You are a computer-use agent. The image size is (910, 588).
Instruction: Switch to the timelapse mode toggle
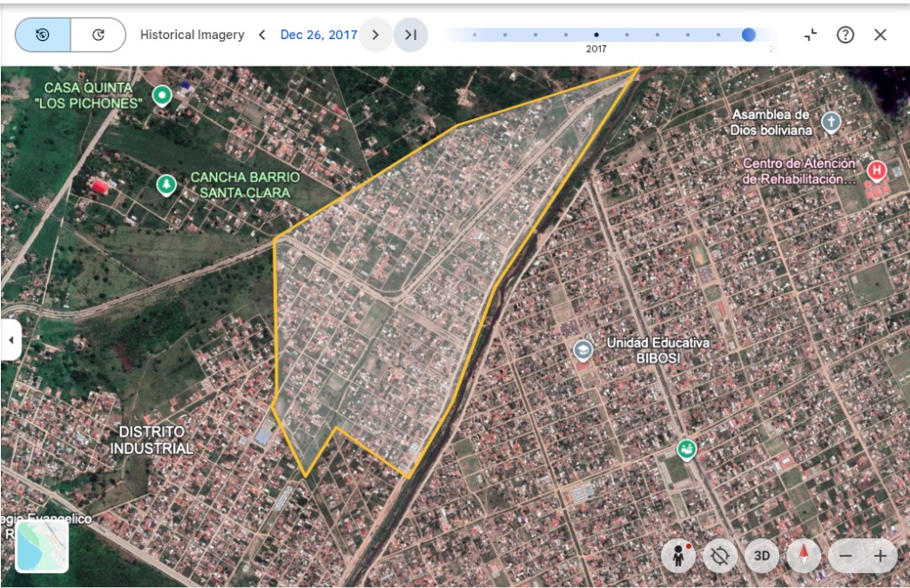pyautogui.click(x=98, y=35)
